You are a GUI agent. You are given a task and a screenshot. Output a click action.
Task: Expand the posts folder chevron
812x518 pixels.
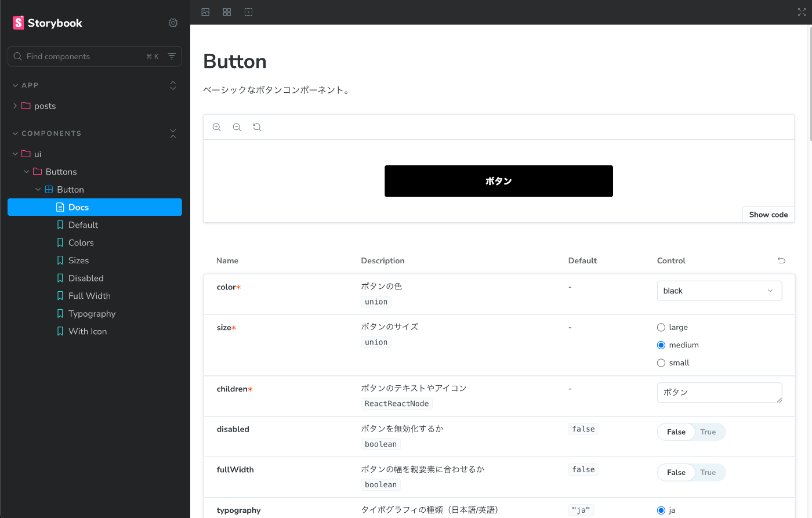(15, 106)
